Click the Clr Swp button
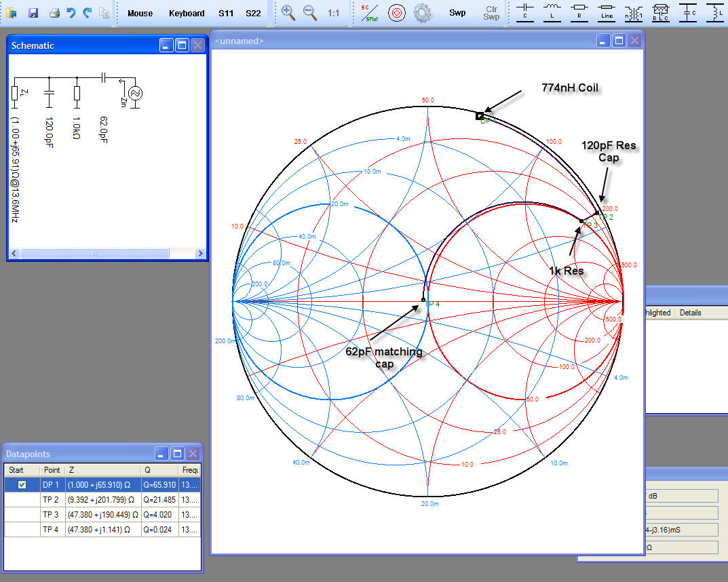This screenshot has width=728, height=582. (491, 13)
